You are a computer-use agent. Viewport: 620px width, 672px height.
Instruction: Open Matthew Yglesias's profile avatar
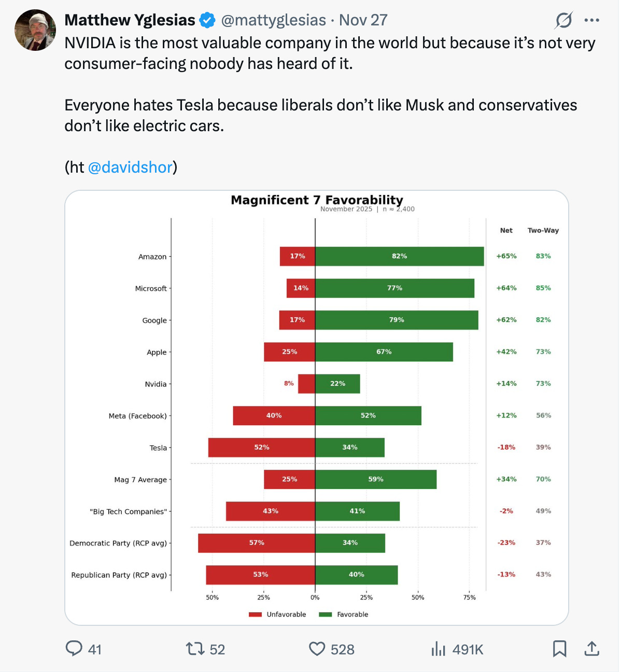[x=35, y=30]
